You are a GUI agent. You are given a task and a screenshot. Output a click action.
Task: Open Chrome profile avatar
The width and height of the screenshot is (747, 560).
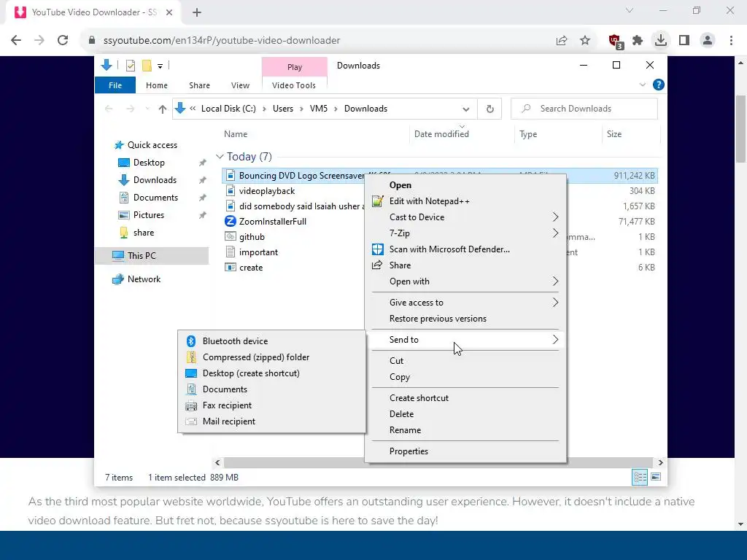(x=708, y=41)
